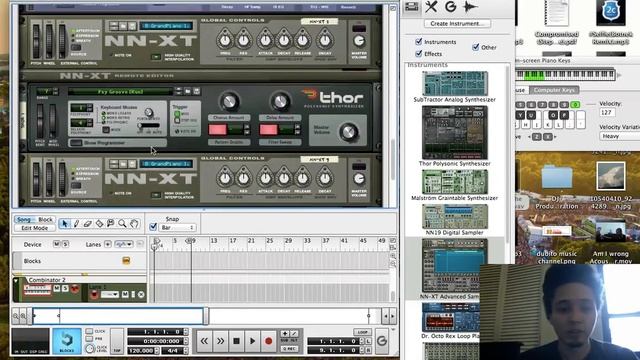The image size is (640, 360).
Task: Stop playback in the transport panel
Action: 236,341
